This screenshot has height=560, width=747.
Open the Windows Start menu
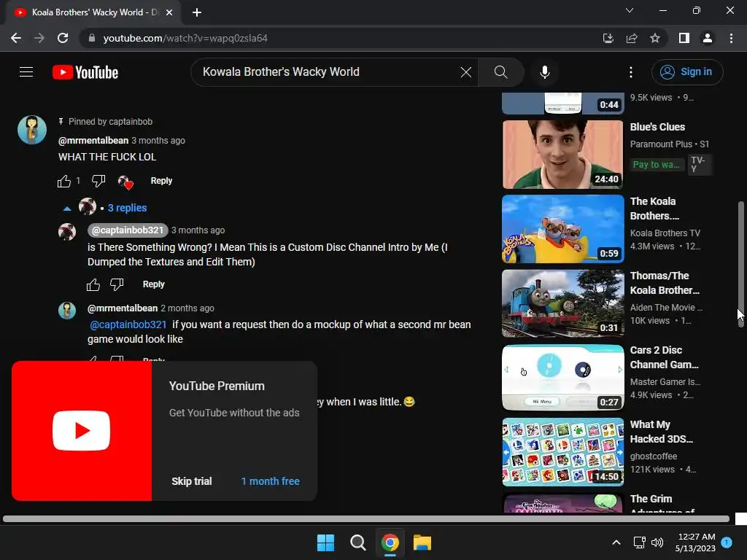coord(326,542)
